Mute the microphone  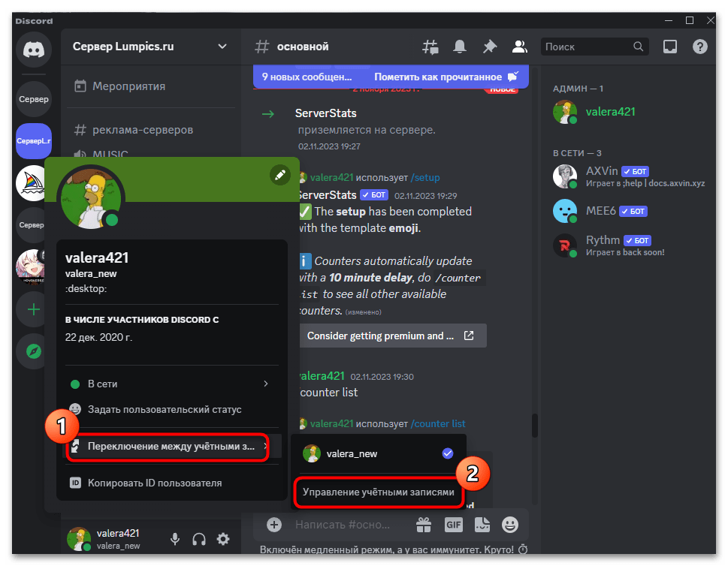[174, 538]
